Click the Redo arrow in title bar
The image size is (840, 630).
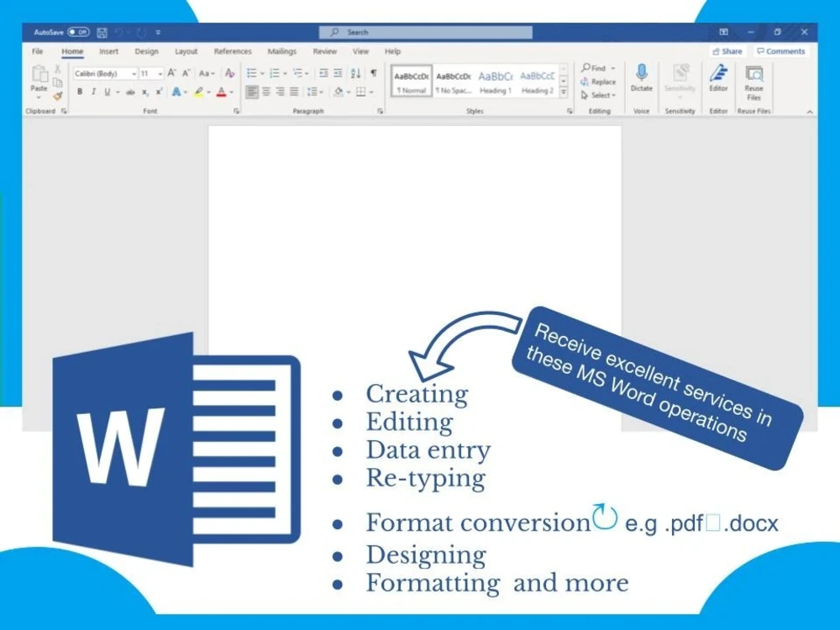click(141, 33)
